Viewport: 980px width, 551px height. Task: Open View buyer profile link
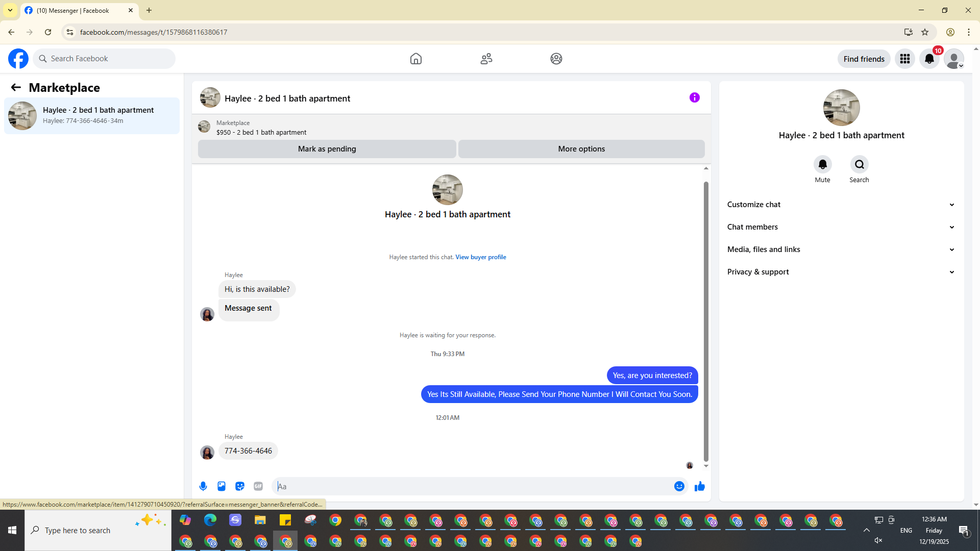480,257
